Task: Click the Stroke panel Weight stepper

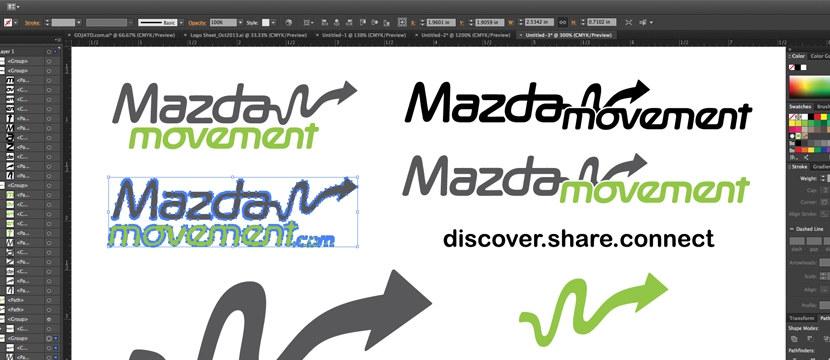Action: (x=823, y=178)
